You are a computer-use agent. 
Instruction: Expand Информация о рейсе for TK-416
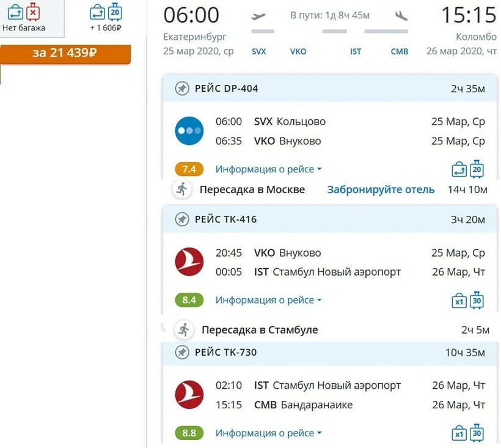[x=268, y=300]
